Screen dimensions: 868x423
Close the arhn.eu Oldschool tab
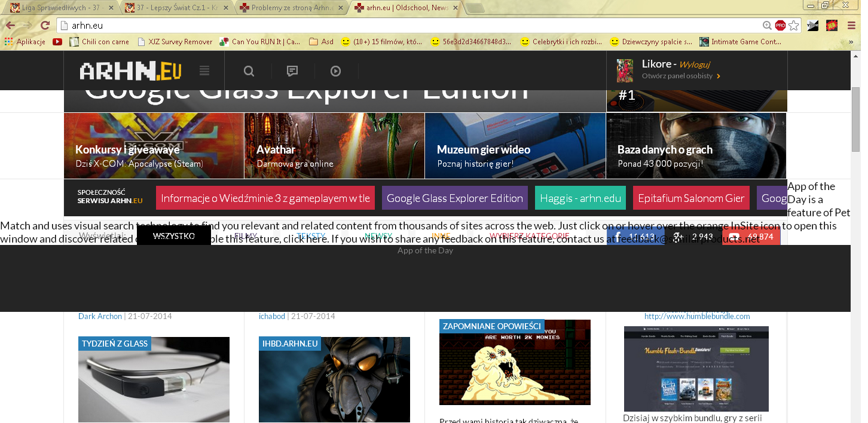click(455, 8)
